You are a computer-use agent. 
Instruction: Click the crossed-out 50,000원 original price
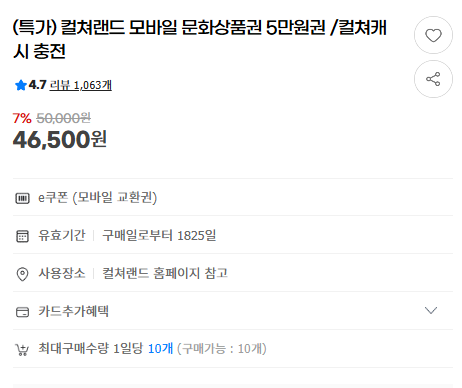63,118
